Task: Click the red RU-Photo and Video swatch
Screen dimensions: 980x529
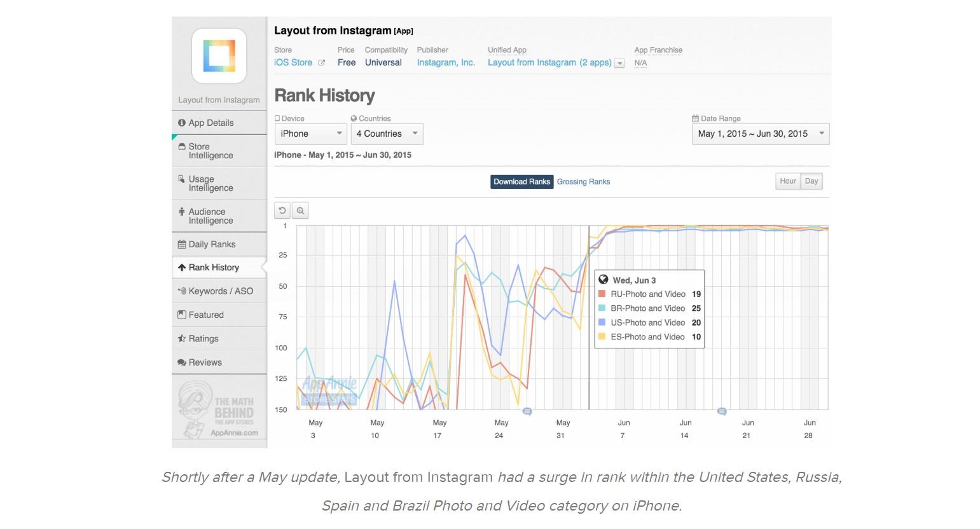Action: (x=602, y=294)
